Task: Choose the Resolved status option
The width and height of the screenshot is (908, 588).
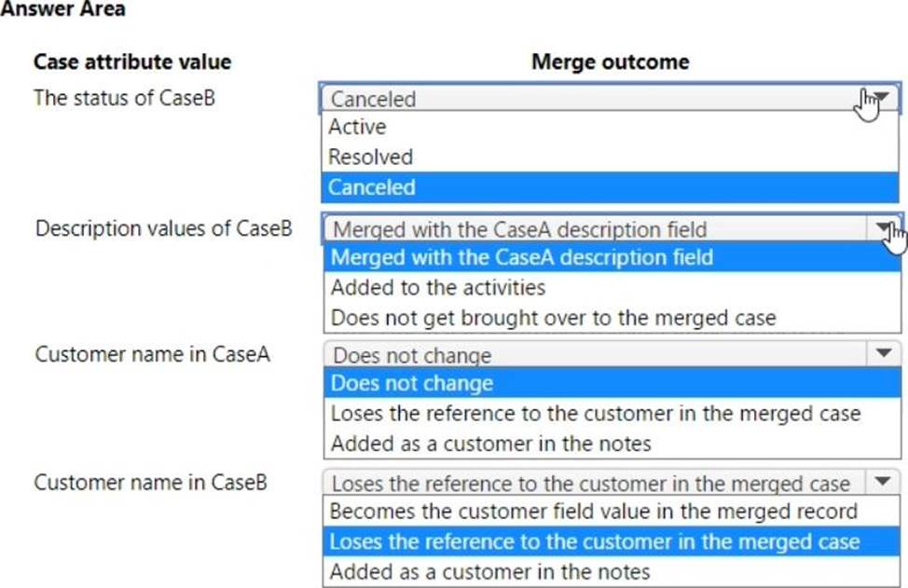Action: coord(370,157)
